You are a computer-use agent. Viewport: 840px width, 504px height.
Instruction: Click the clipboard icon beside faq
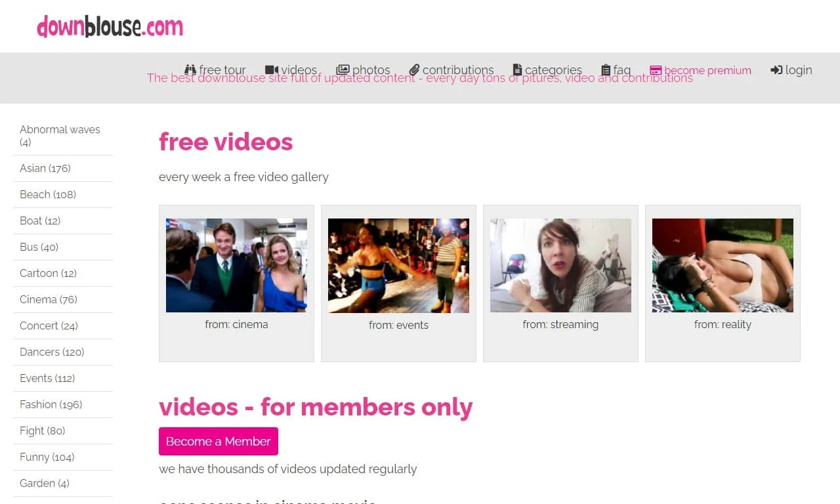606,70
